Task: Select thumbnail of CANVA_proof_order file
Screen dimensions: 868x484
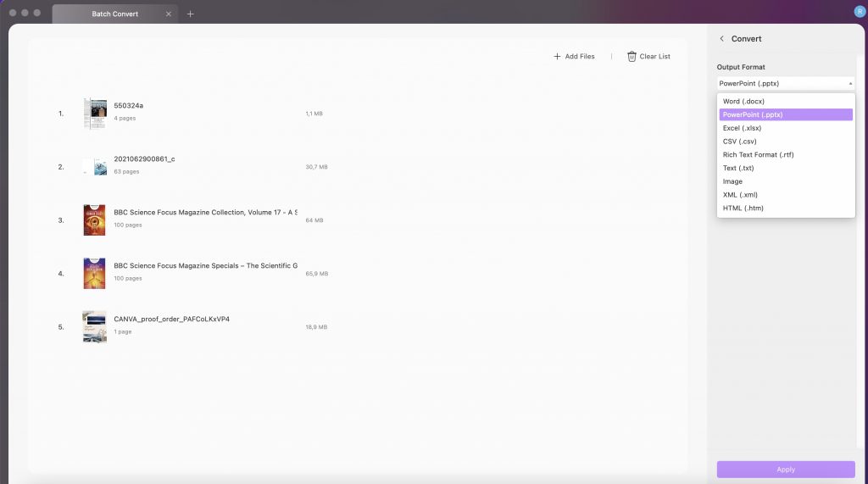Action: [95, 326]
